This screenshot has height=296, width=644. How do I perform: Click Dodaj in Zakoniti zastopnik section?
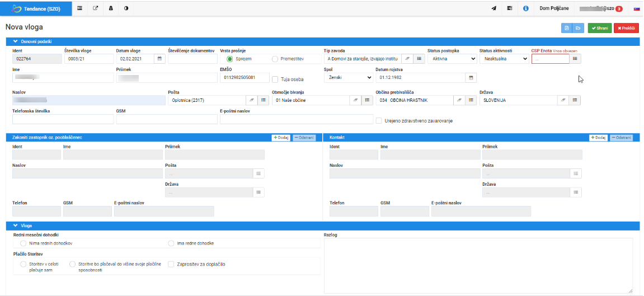coord(281,138)
